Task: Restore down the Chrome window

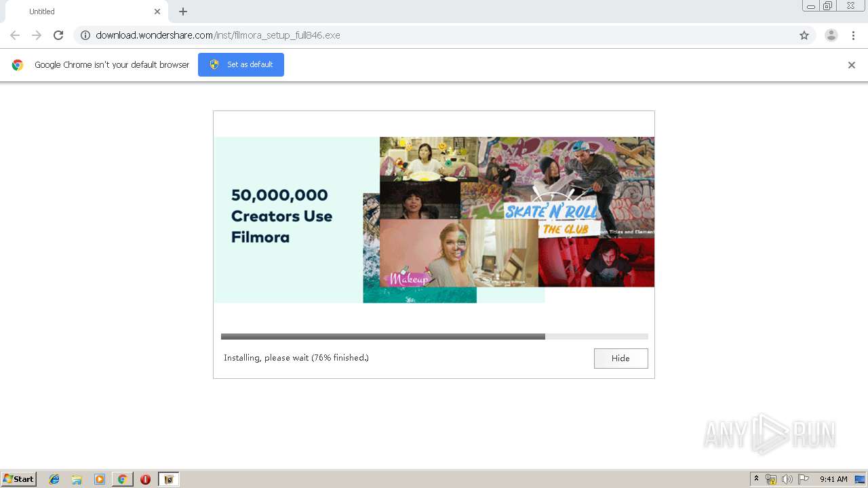Action: pos(827,6)
